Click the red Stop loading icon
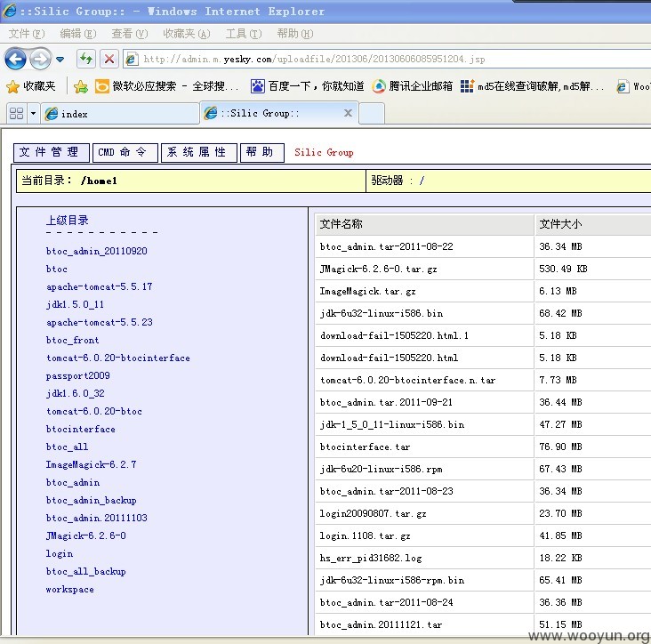651x644 pixels. pos(109,59)
